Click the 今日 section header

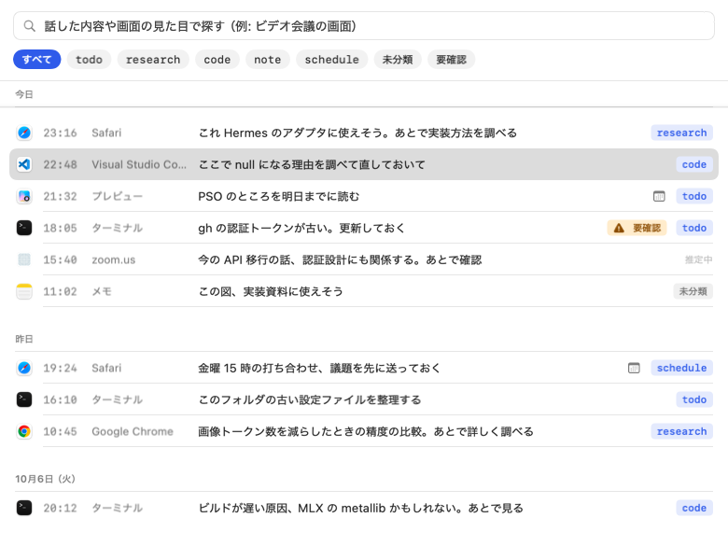[24, 94]
